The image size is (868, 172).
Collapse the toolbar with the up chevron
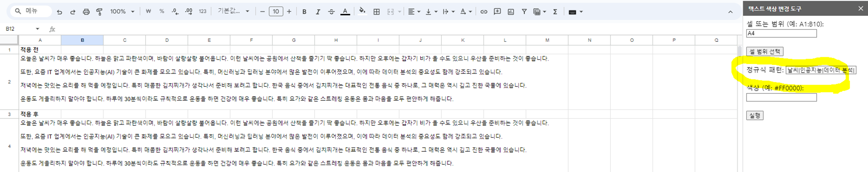(730, 12)
